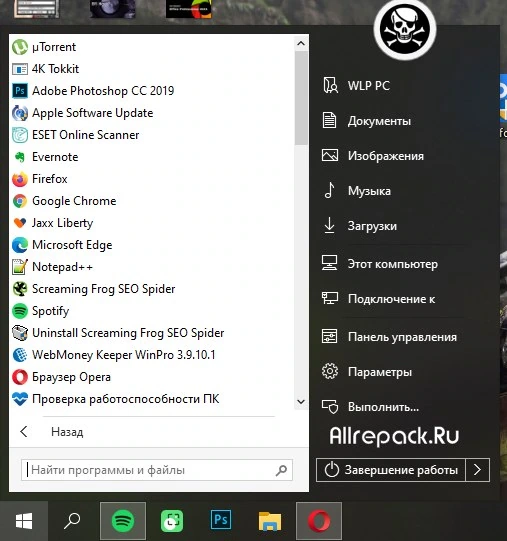Open Этот компьютер
Viewport: 507px width, 541px height.
click(380, 264)
